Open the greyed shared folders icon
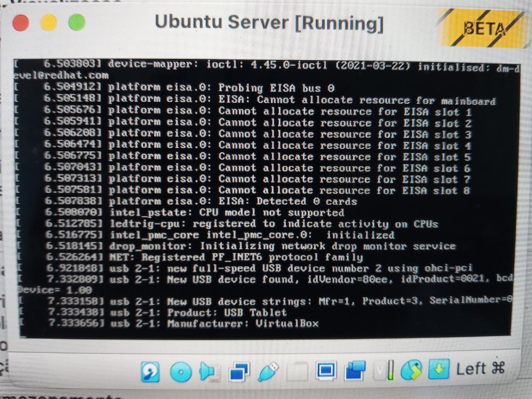The height and width of the screenshot is (399, 532). tap(297, 371)
